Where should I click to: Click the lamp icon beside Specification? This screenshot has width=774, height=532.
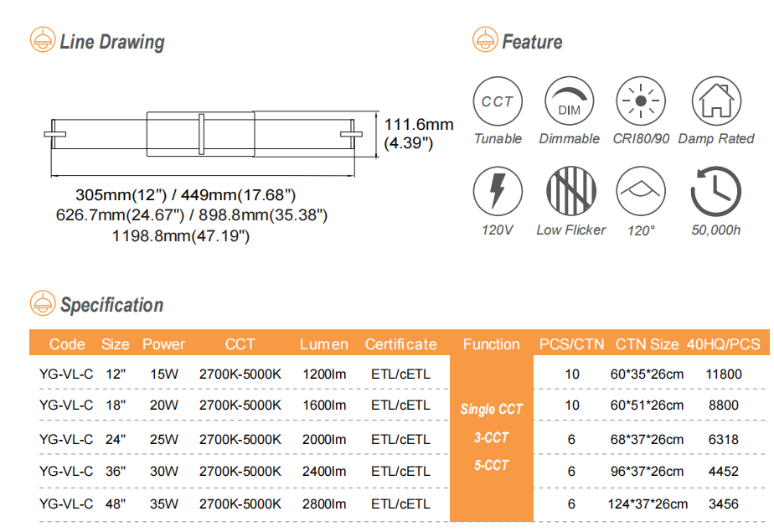point(42,303)
